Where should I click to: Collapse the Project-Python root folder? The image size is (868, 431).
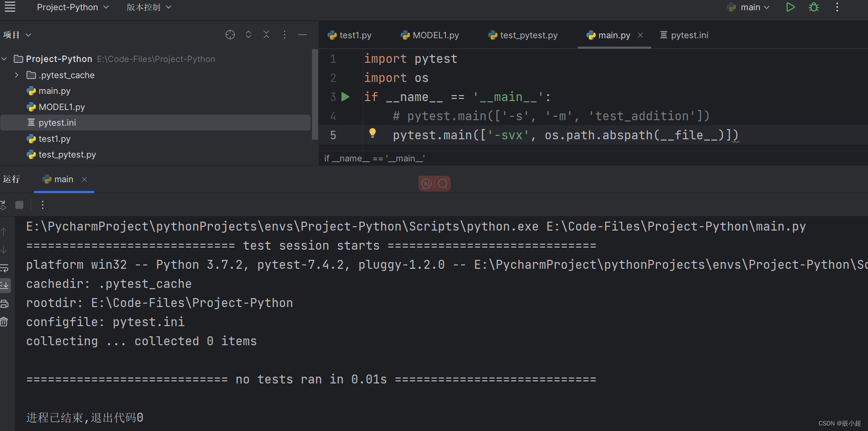tap(4, 59)
